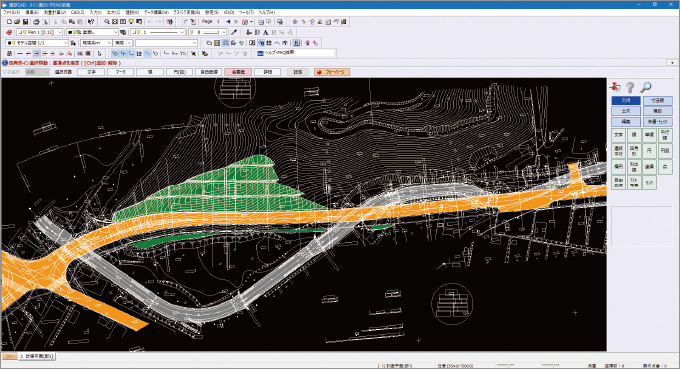Image resolution: width=680 pixels, height=369 pixels.
Task: Click the Fit to window zoom icon
Action: coord(115,22)
